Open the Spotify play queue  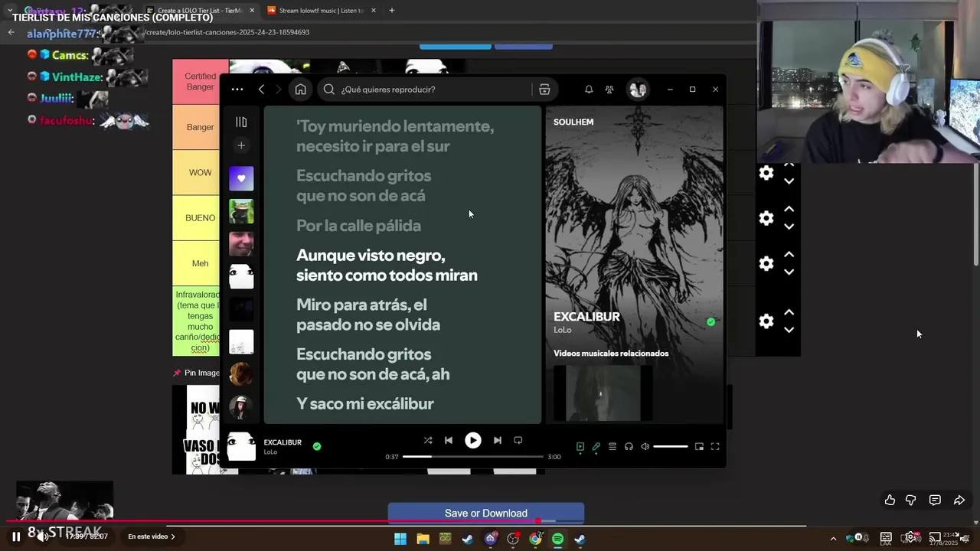point(612,447)
